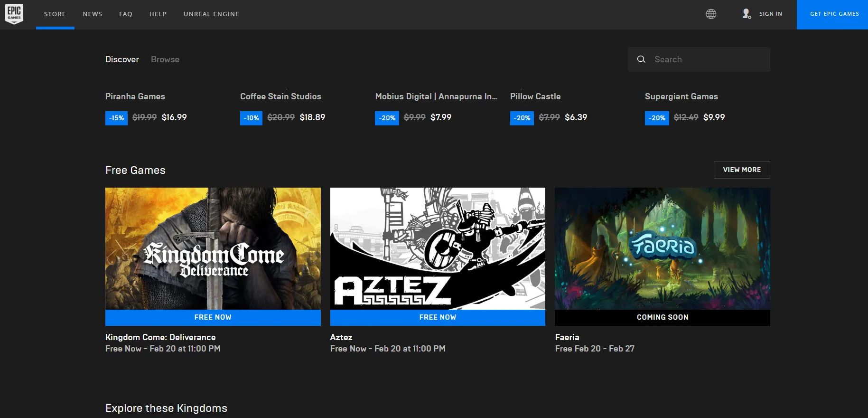
Task: Open the Faeria game cover art
Action: tap(663, 248)
